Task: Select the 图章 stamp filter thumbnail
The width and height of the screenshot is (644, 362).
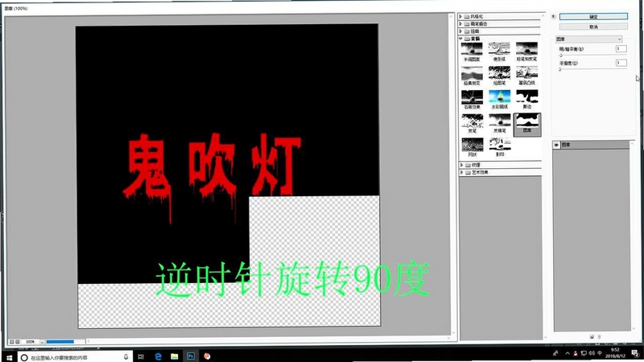Action: pos(527,124)
